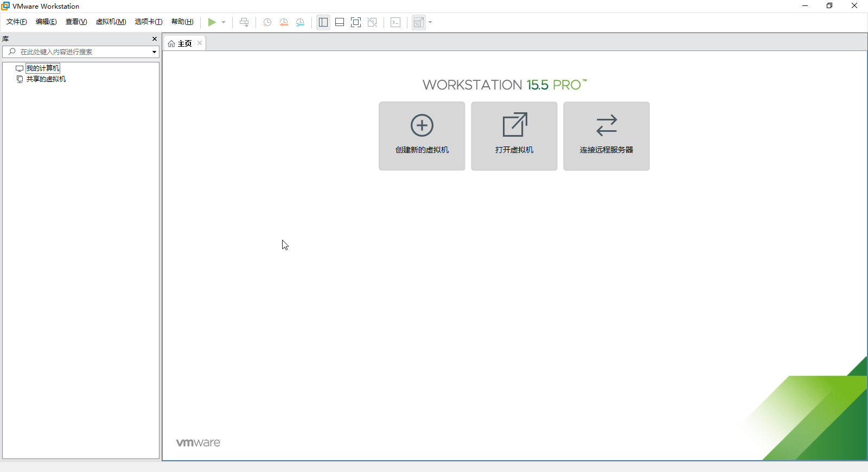Click the Enter Full Screen icon
Viewport: 868px width, 472px height.
tap(356, 22)
